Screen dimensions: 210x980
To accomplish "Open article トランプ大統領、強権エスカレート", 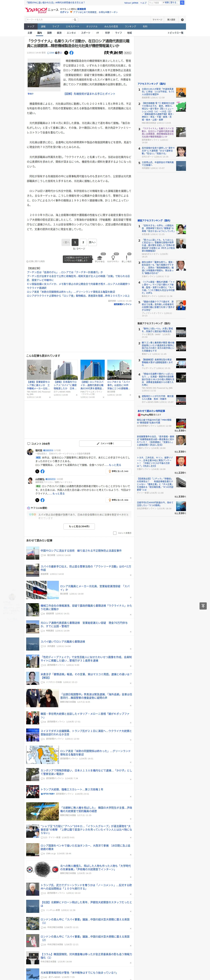I will 72,789.
